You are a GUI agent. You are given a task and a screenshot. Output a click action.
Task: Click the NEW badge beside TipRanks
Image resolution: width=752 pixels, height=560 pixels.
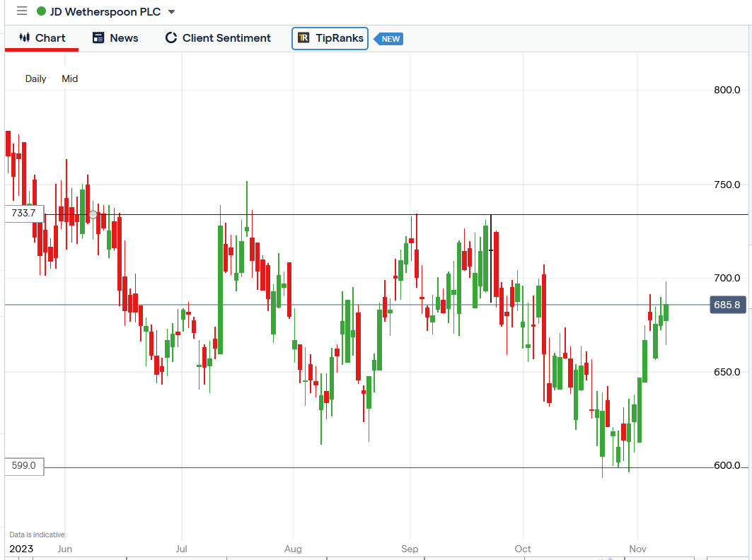pyautogui.click(x=389, y=39)
